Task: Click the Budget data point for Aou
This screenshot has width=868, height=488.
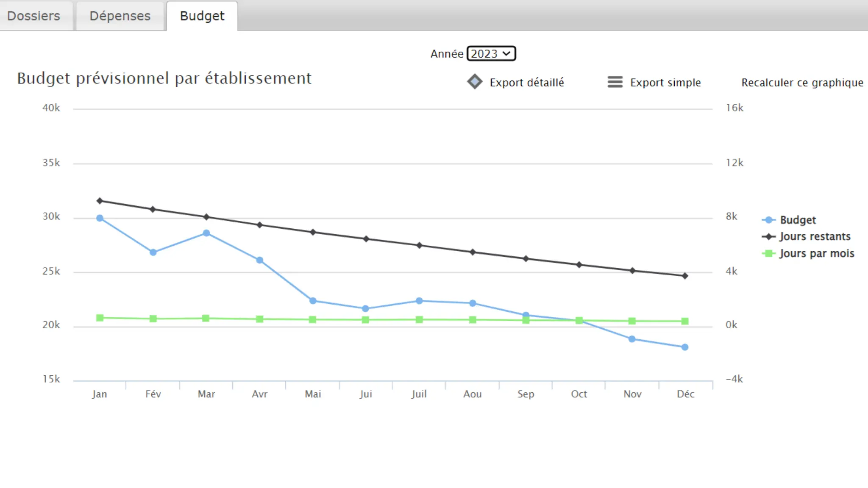Action: click(473, 303)
